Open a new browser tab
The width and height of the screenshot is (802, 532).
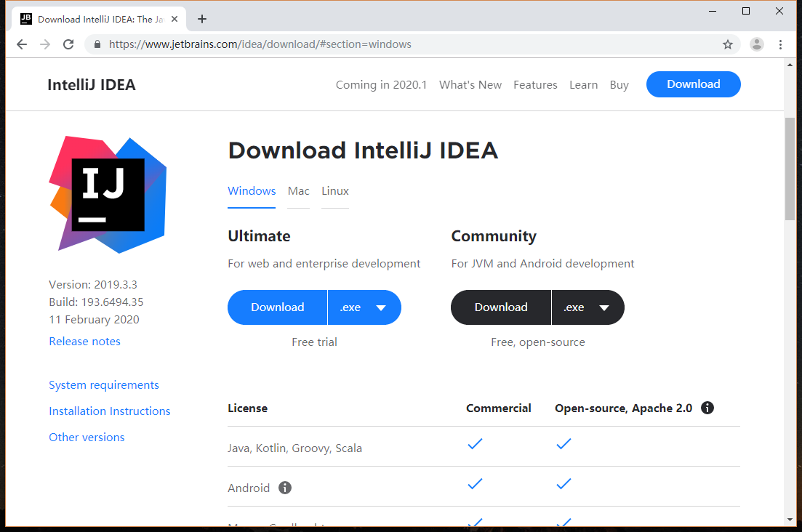tap(202, 19)
